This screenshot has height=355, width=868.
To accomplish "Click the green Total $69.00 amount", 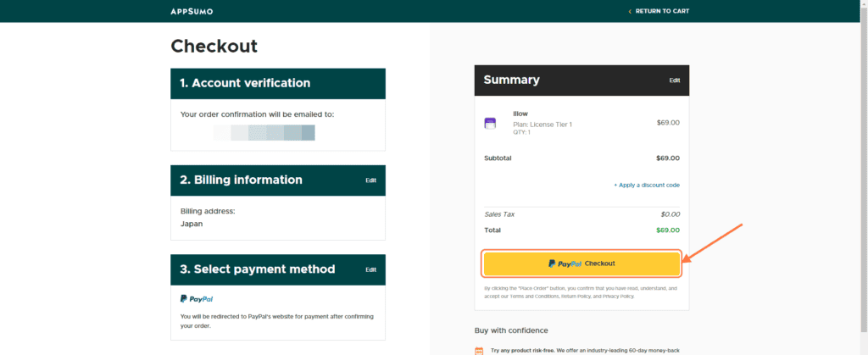I will coord(668,230).
